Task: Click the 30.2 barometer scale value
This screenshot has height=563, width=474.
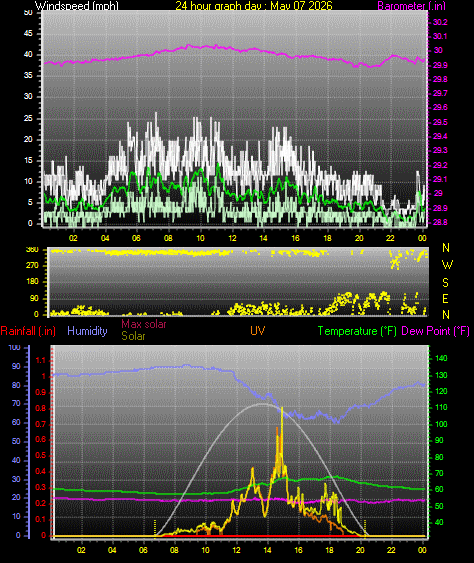Action: pos(440,22)
